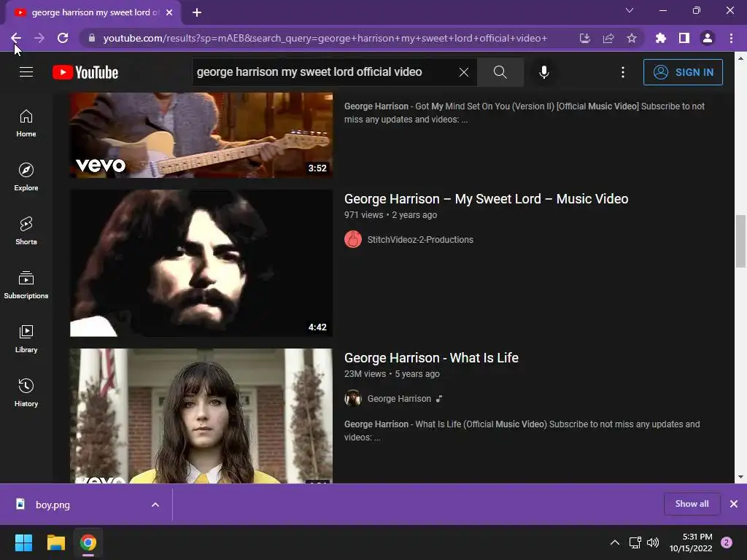Open History in sidebar

point(26,392)
